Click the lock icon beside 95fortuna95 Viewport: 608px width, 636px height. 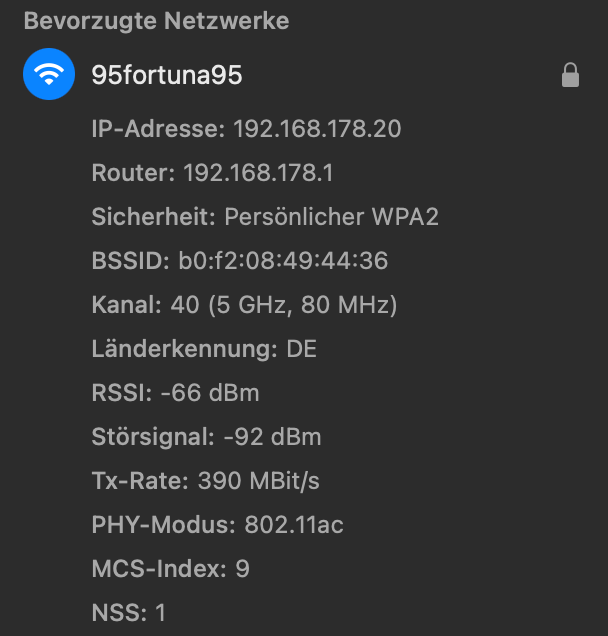click(570, 75)
